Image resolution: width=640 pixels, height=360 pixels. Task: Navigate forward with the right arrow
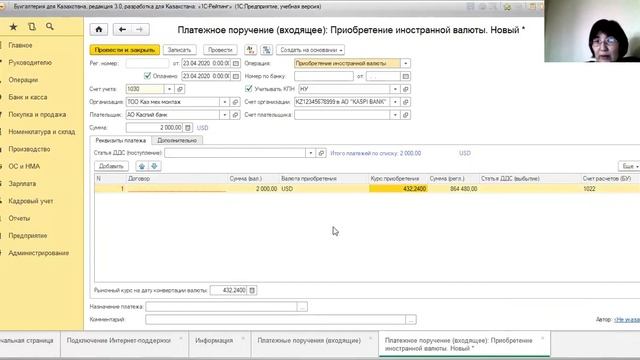click(x=140, y=29)
